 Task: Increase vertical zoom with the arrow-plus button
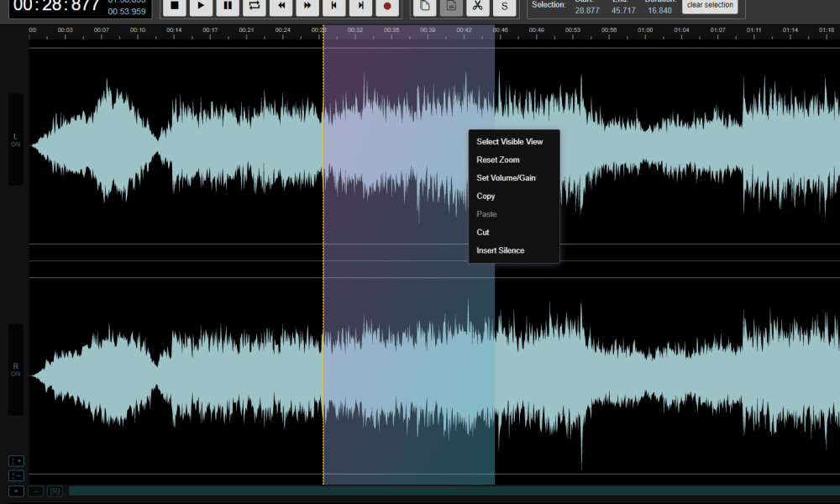[16, 461]
